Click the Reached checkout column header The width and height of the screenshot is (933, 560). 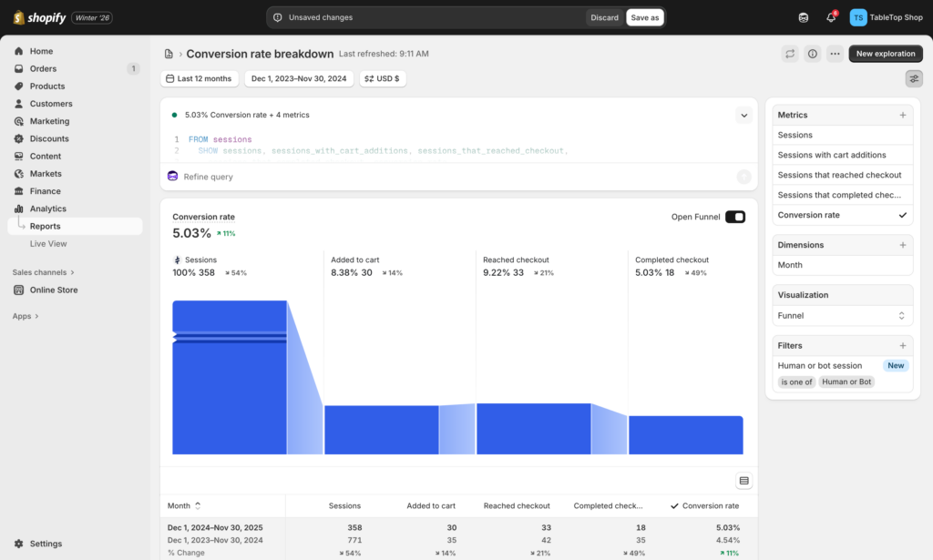click(x=517, y=506)
